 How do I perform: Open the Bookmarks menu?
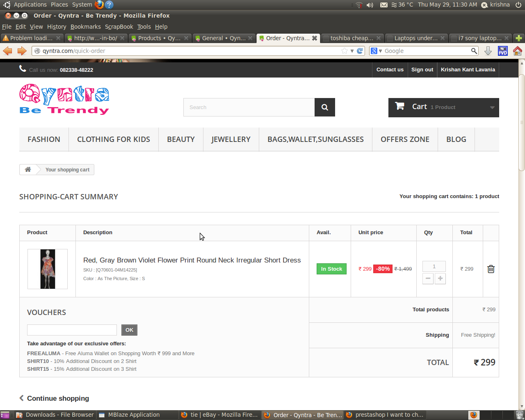[x=86, y=27]
